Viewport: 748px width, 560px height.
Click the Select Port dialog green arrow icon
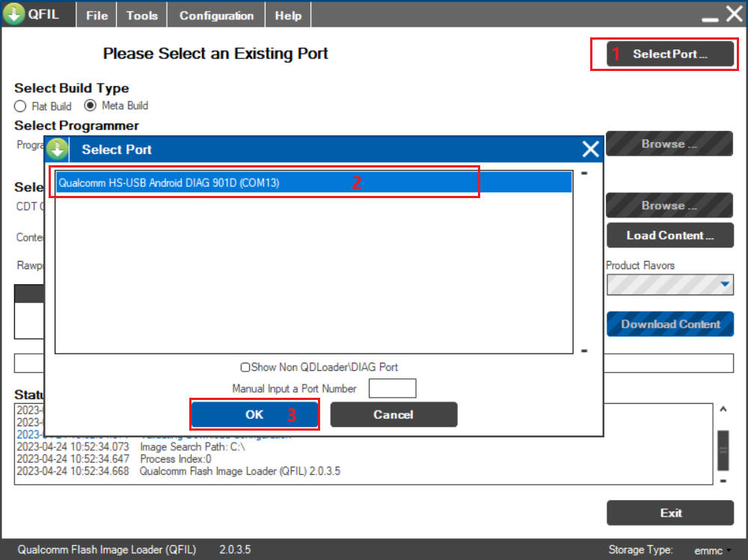pyautogui.click(x=57, y=150)
